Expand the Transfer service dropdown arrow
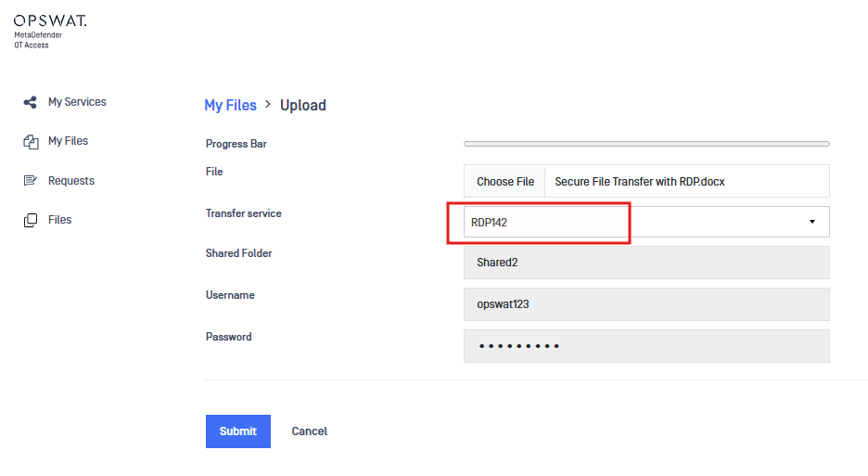The height and width of the screenshot is (476, 868). (x=811, y=222)
